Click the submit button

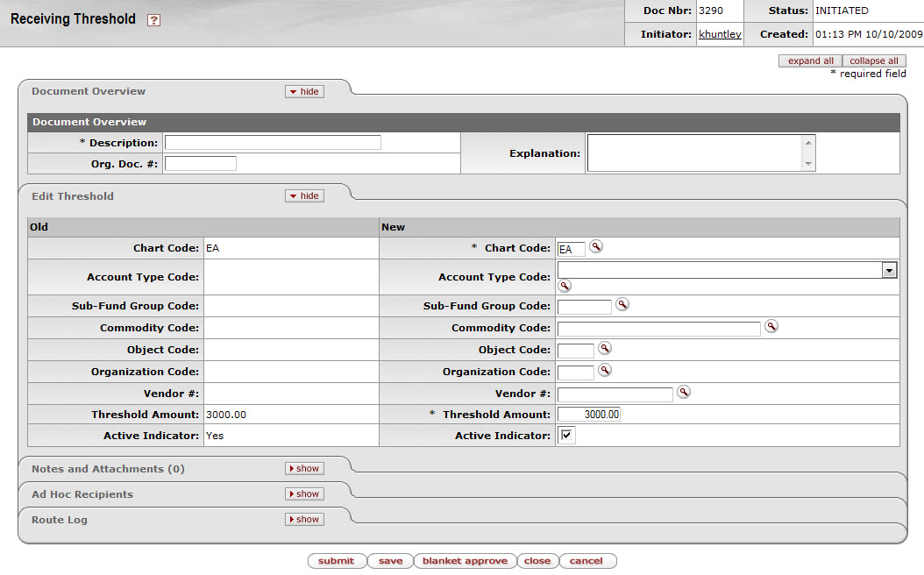336,561
